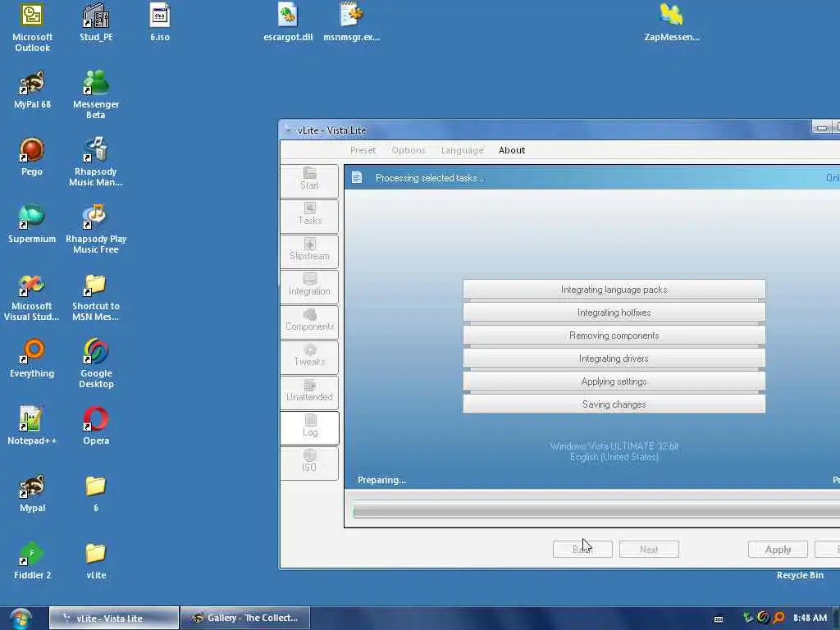Open Microsoft Visual Studio shortcut
Viewport: 840px width, 630px height.
[x=32, y=297]
